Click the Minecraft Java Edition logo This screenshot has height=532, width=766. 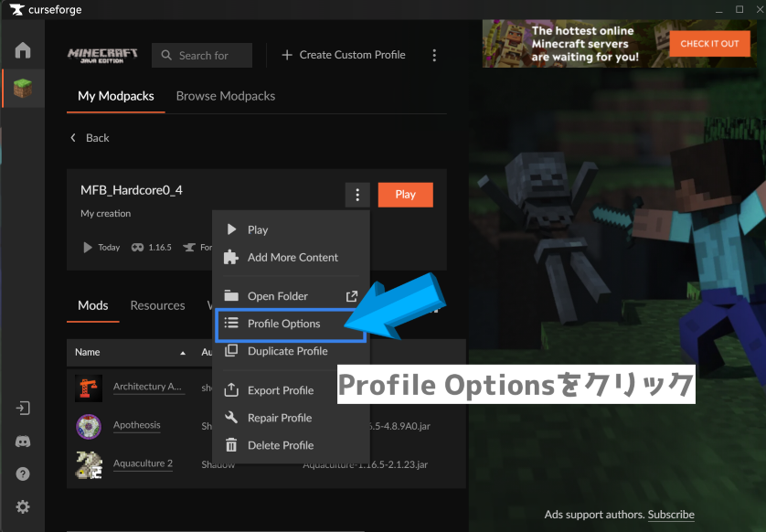pyautogui.click(x=102, y=55)
